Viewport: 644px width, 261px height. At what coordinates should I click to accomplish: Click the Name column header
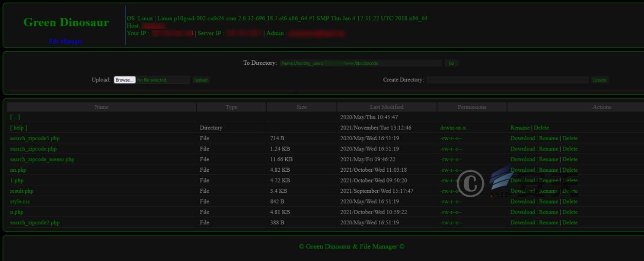[102, 107]
